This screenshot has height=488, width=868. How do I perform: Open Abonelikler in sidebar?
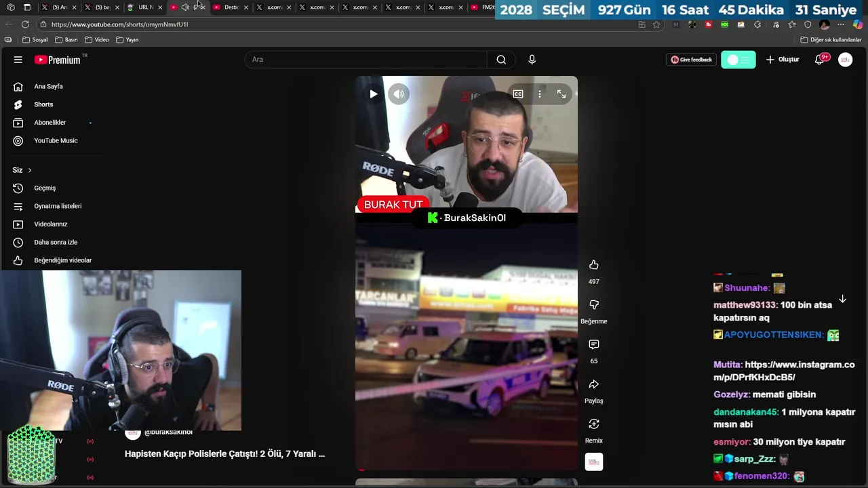(50, 123)
